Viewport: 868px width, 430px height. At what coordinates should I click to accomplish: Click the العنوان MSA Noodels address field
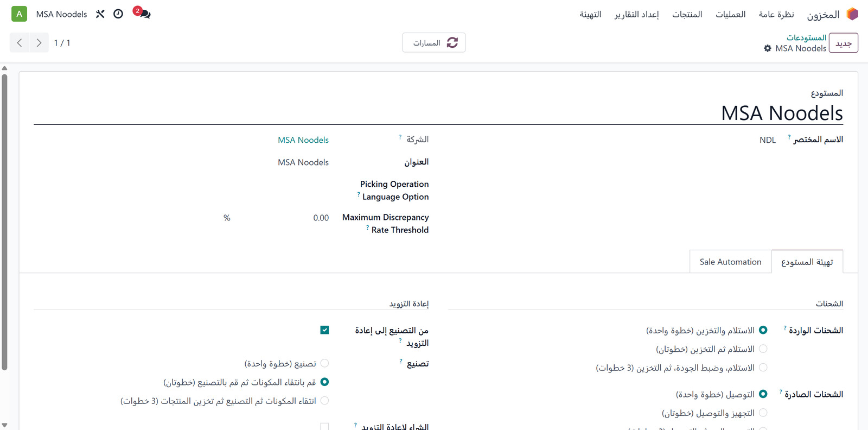(303, 162)
